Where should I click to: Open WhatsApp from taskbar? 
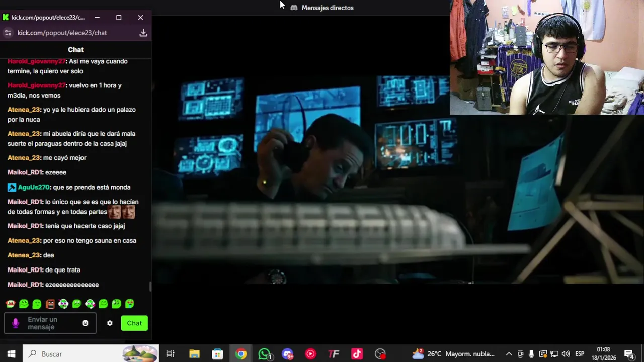click(264, 354)
